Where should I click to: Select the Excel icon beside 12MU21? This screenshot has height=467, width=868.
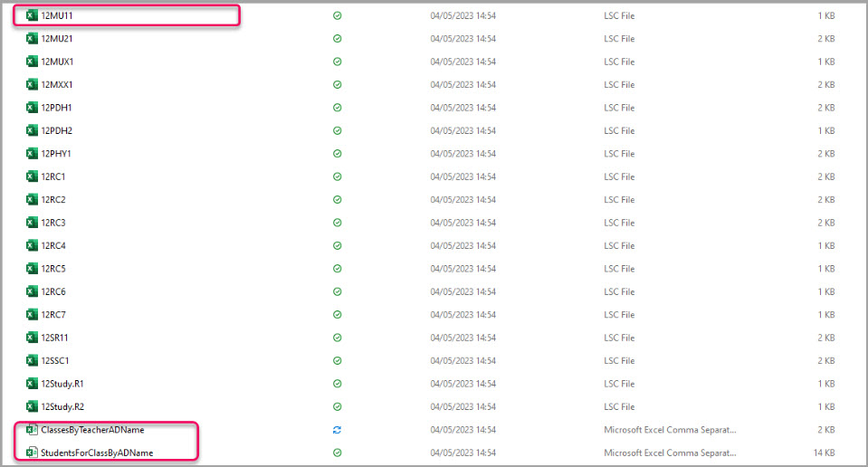point(32,39)
